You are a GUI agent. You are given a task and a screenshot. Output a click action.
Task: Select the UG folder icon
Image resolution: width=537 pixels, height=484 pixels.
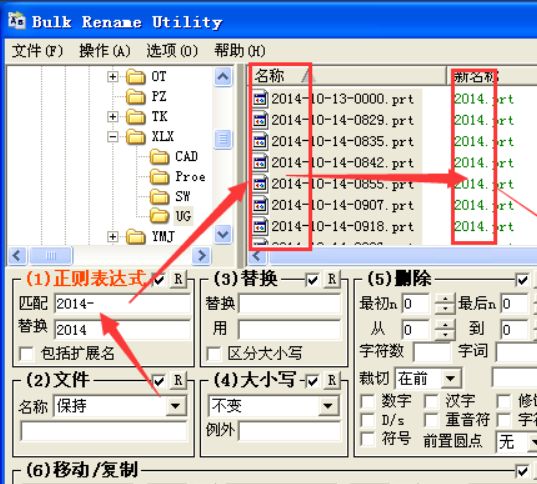click(x=160, y=216)
